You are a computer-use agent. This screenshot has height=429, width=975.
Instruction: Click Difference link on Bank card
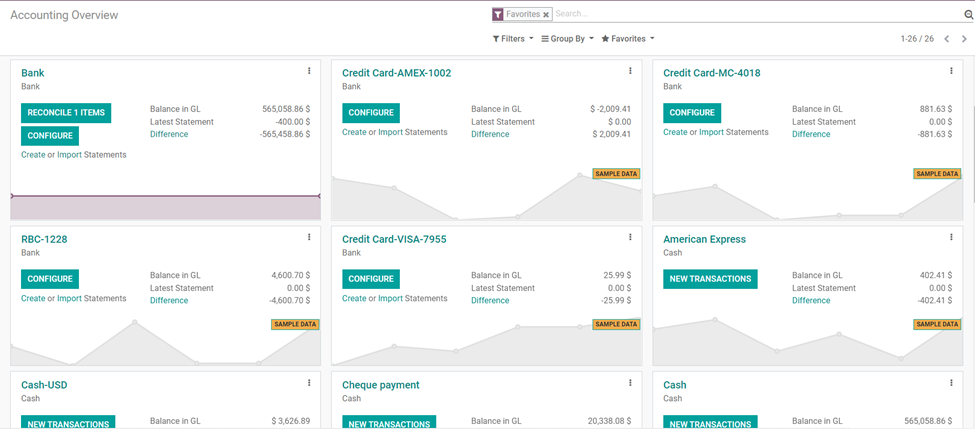[x=169, y=134]
